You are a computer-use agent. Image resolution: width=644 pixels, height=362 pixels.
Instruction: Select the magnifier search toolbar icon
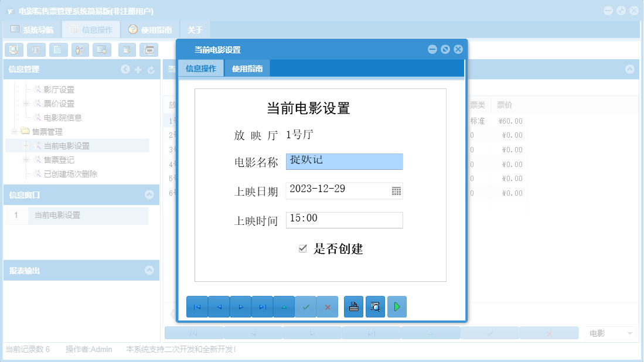(x=13, y=50)
